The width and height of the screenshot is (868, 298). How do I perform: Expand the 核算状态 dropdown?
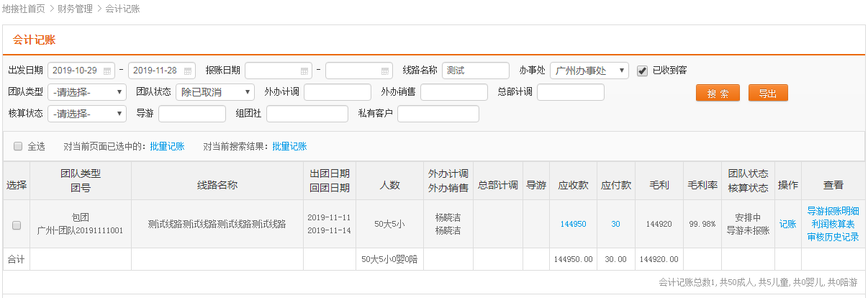87,114
